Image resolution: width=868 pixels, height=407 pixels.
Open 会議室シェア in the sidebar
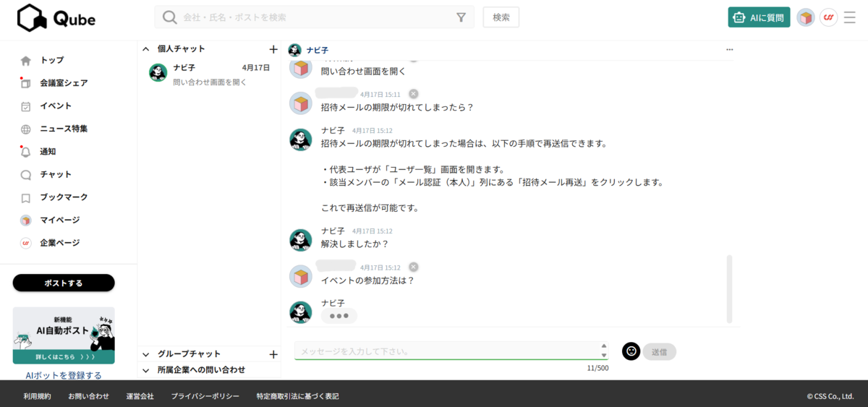pos(64,83)
